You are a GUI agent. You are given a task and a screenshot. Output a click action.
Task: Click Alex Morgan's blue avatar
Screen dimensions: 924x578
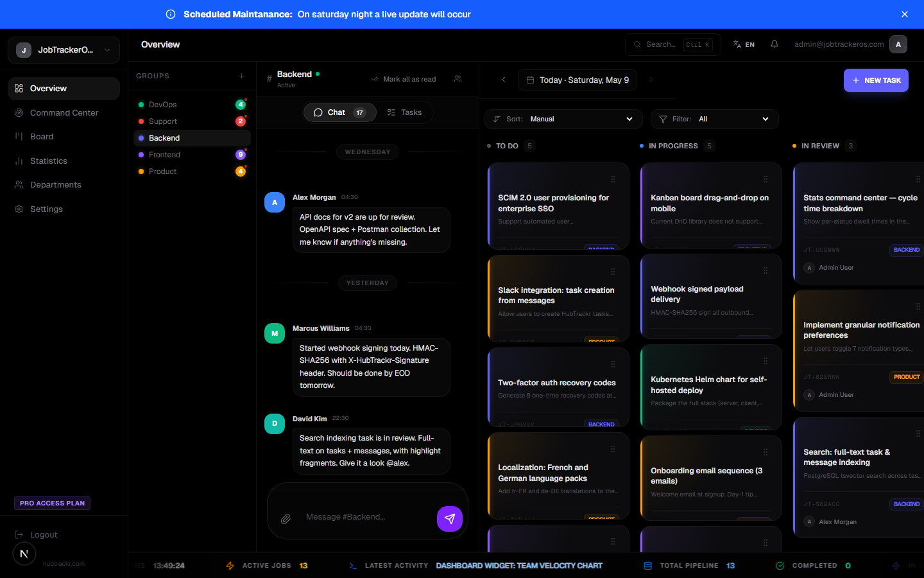point(275,202)
